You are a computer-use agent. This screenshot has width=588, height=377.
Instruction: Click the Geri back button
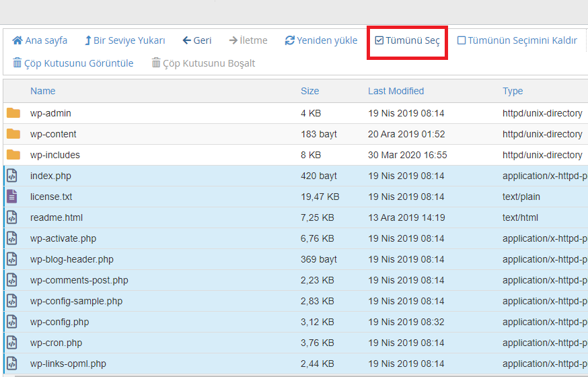197,40
